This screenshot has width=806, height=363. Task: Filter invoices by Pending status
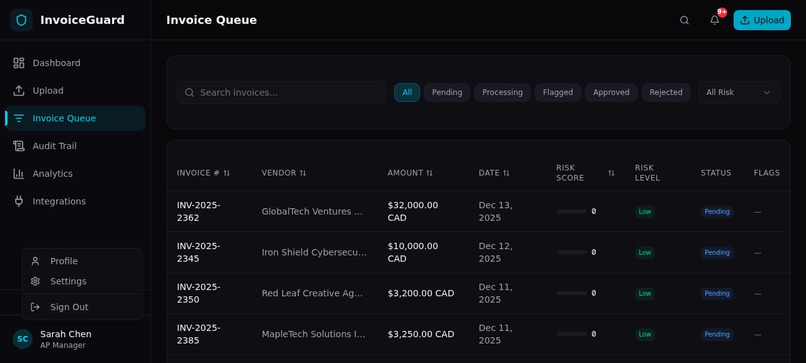point(447,93)
